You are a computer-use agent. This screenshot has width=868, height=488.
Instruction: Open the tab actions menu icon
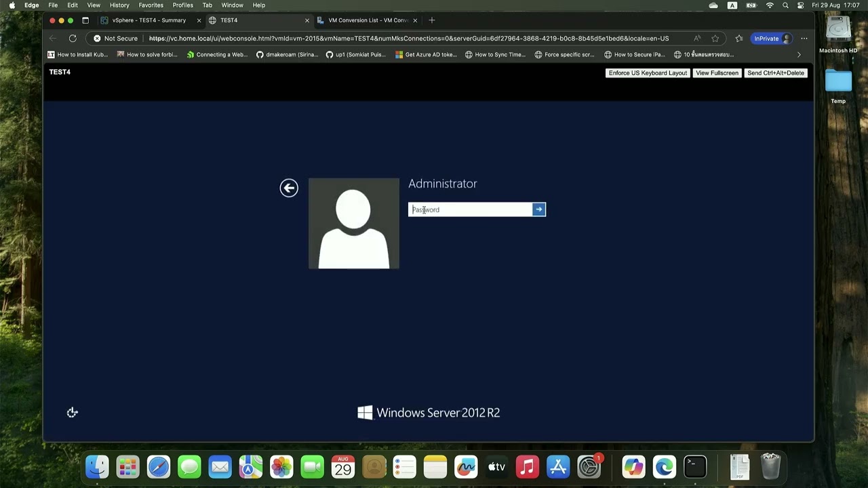(x=85, y=20)
